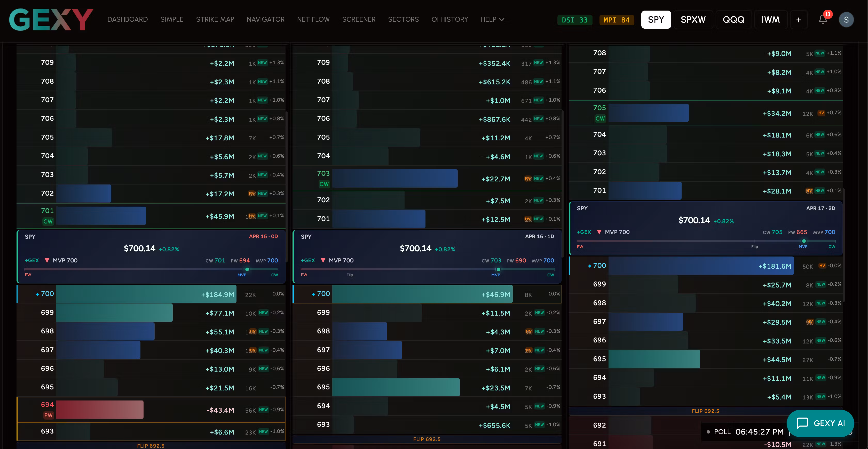Click the HV badge on the +$34.2M row
Image resolution: width=868 pixels, height=449 pixels.
click(821, 113)
